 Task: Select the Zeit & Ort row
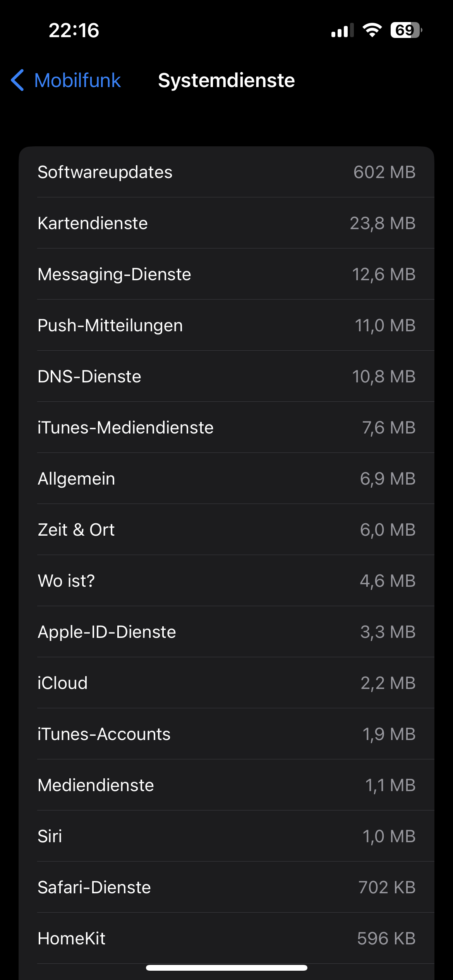226,529
